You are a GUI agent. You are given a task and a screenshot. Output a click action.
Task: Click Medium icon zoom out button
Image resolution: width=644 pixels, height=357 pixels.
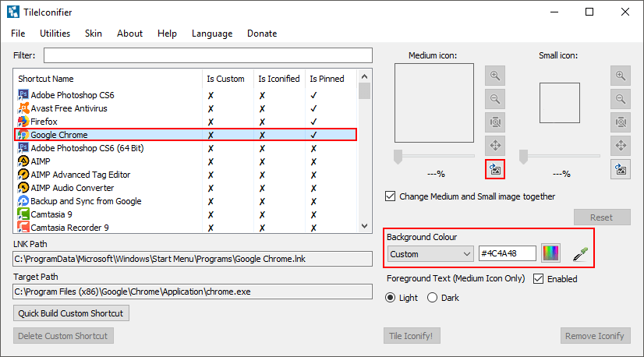(x=495, y=99)
